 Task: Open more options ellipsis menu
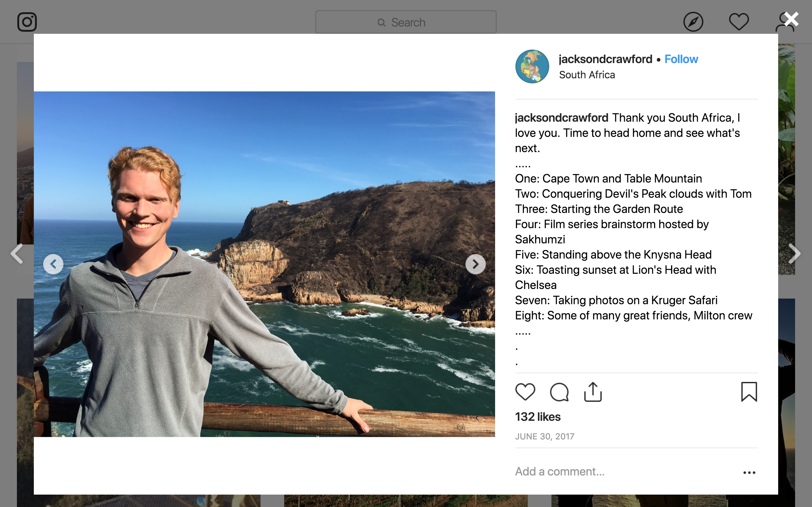749,472
